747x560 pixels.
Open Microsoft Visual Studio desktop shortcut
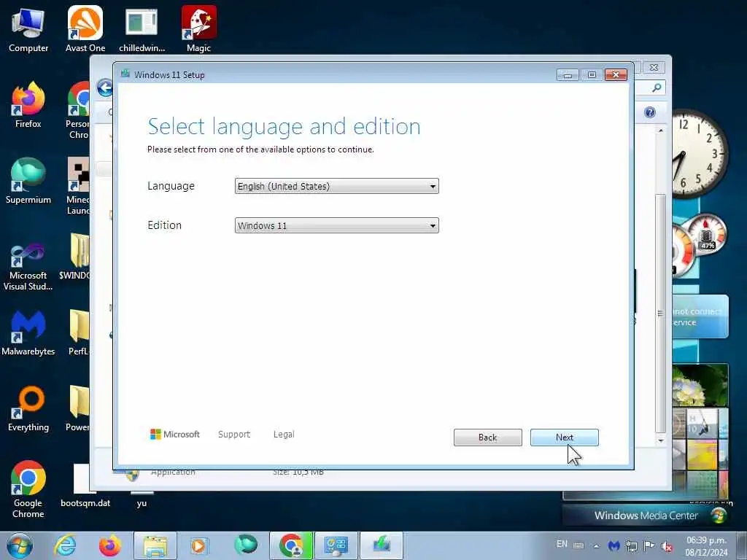click(x=28, y=267)
